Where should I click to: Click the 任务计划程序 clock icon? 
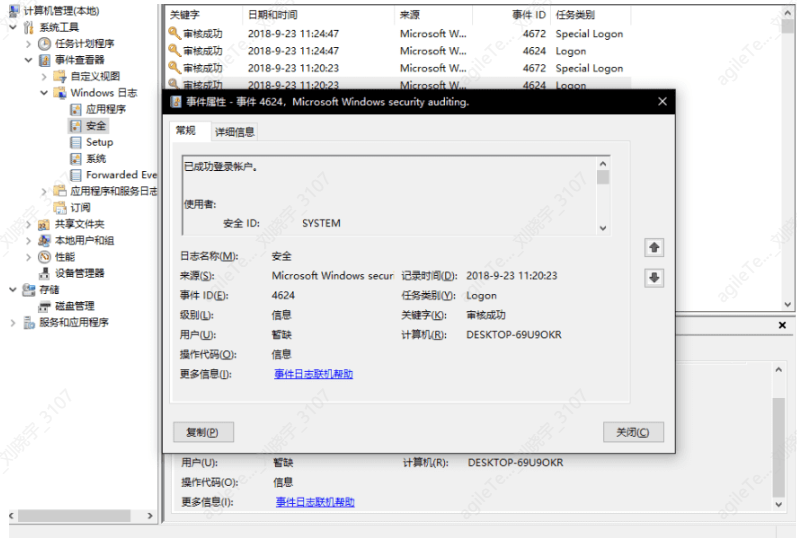[x=45, y=44]
